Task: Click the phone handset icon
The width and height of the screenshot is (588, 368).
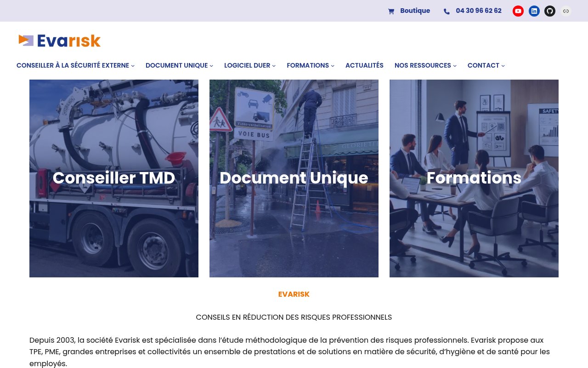Action: point(447,11)
